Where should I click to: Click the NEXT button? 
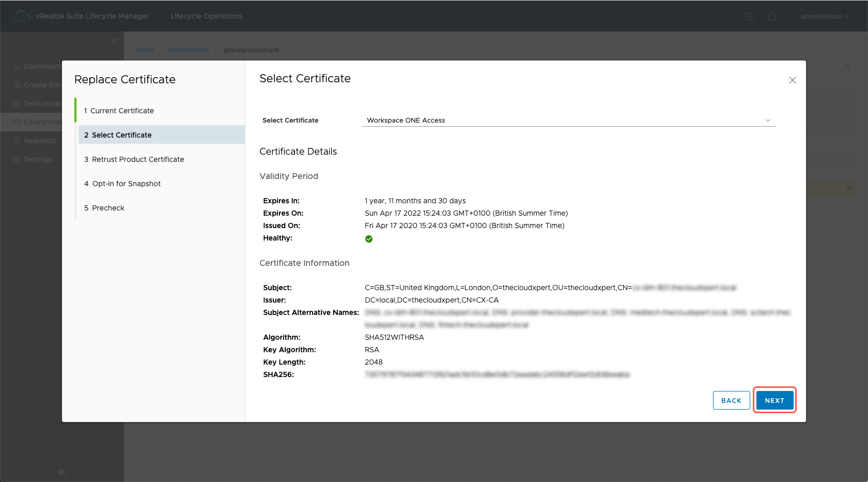[774, 400]
